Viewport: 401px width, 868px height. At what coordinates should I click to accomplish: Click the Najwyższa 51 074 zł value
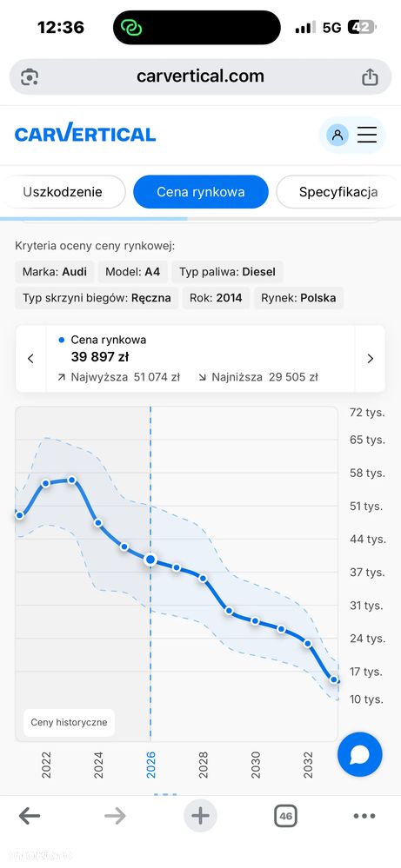(x=119, y=377)
